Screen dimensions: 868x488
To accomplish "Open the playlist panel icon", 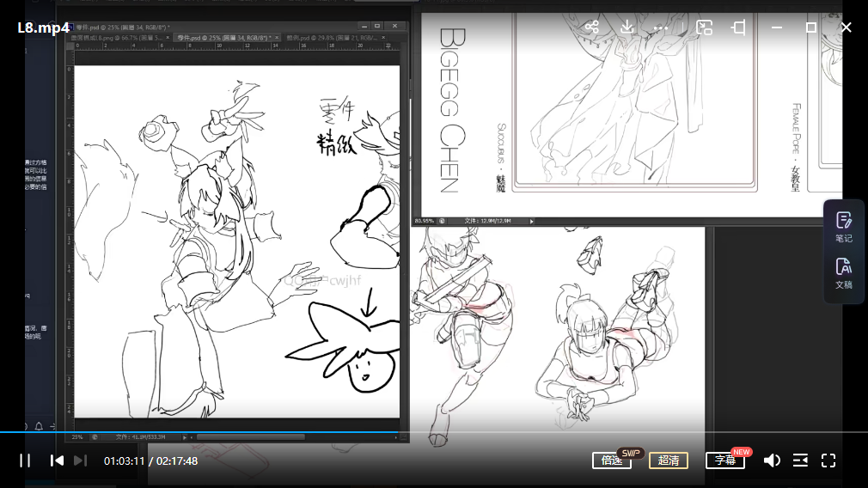I will point(800,461).
